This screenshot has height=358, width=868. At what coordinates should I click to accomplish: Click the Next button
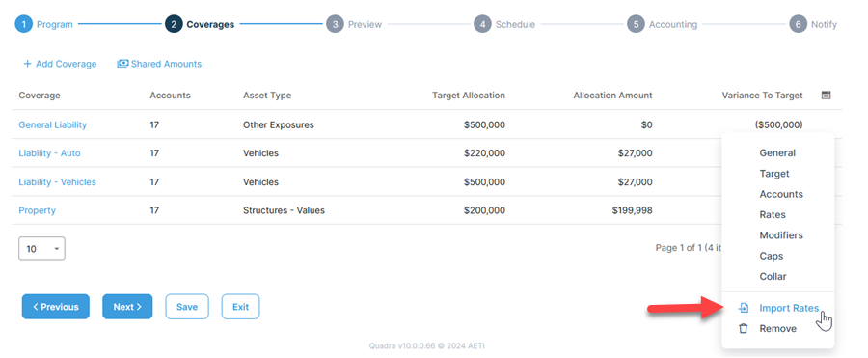point(127,307)
